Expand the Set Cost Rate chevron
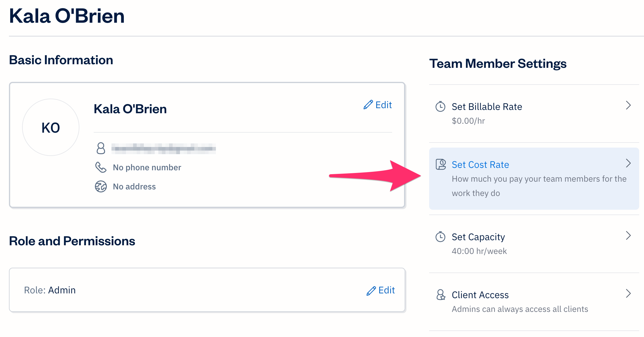The width and height of the screenshot is (644, 337). [x=628, y=163]
